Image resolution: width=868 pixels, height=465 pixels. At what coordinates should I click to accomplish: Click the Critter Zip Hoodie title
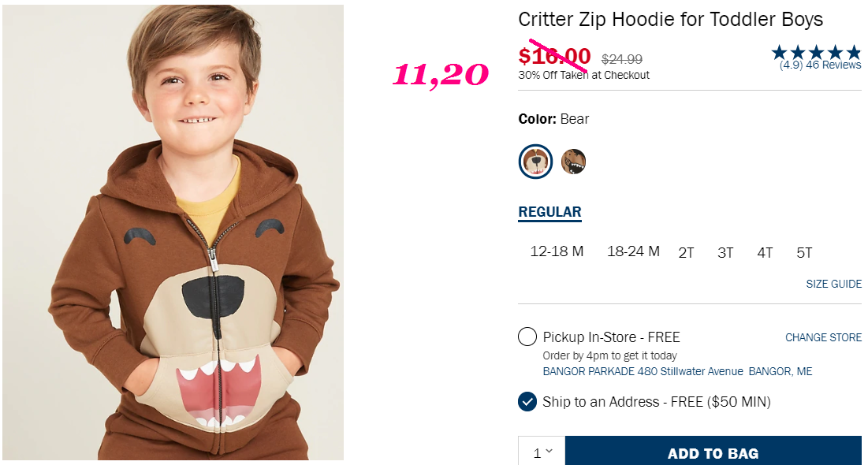pos(670,20)
